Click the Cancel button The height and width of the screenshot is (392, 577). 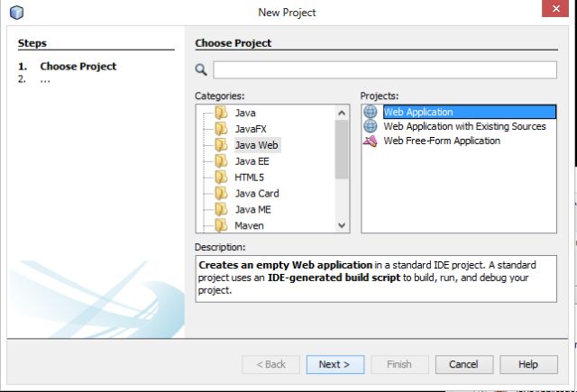(x=464, y=364)
